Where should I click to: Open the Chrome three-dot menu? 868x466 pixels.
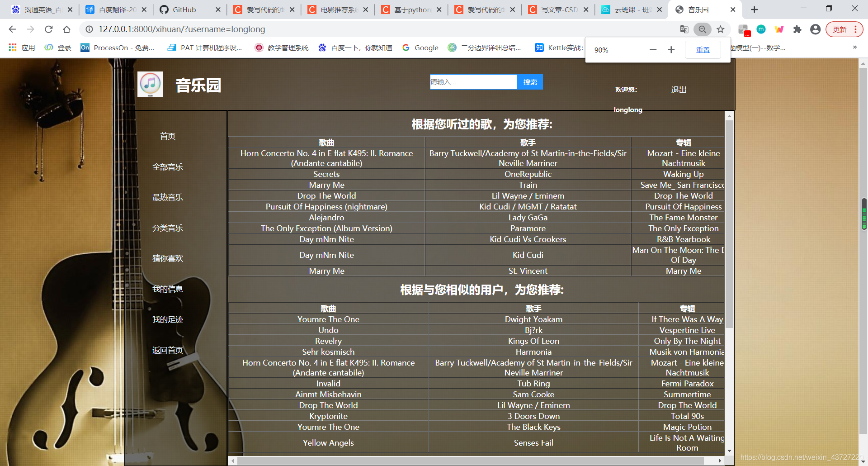click(x=855, y=29)
